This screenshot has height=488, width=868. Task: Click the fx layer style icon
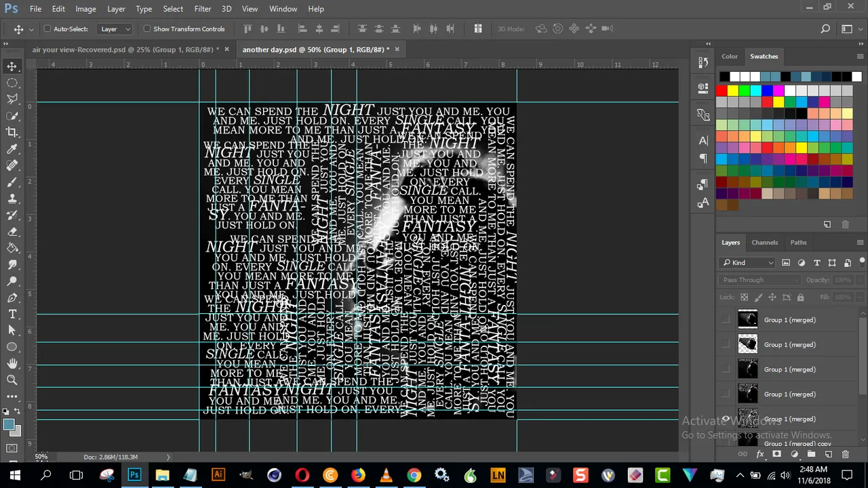pyautogui.click(x=759, y=454)
